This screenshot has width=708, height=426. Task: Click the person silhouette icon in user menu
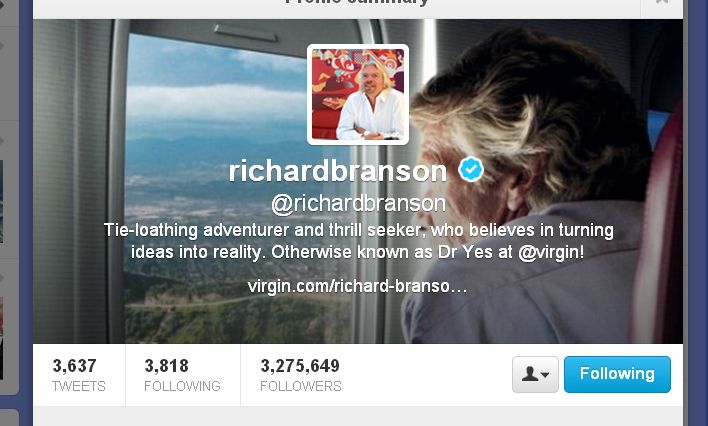[x=530, y=374]
